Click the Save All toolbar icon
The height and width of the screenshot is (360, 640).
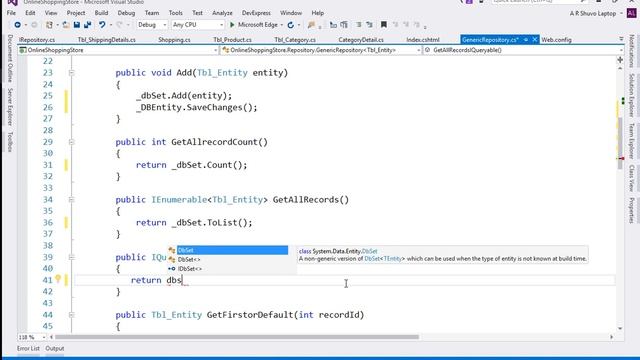(x=87, y=25)
